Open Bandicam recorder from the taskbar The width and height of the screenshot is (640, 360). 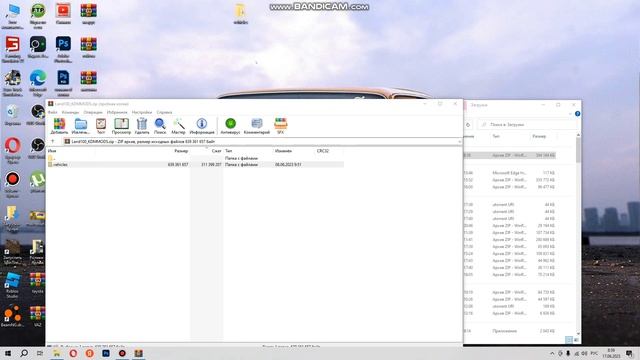point(122,353)
